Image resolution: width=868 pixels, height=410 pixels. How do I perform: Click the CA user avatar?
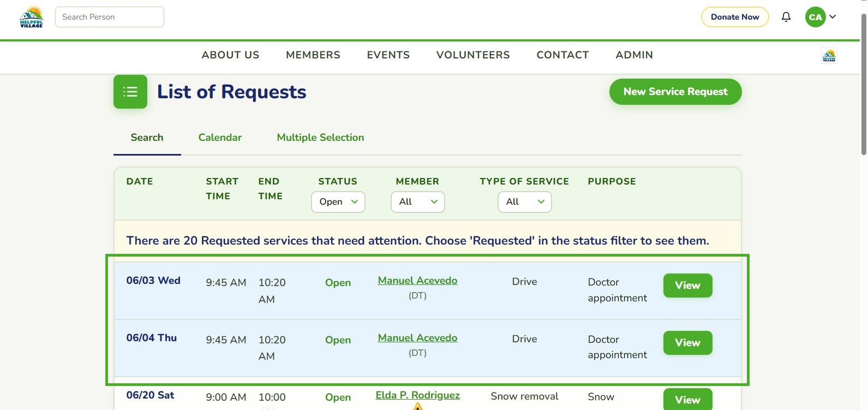[815, 17]
